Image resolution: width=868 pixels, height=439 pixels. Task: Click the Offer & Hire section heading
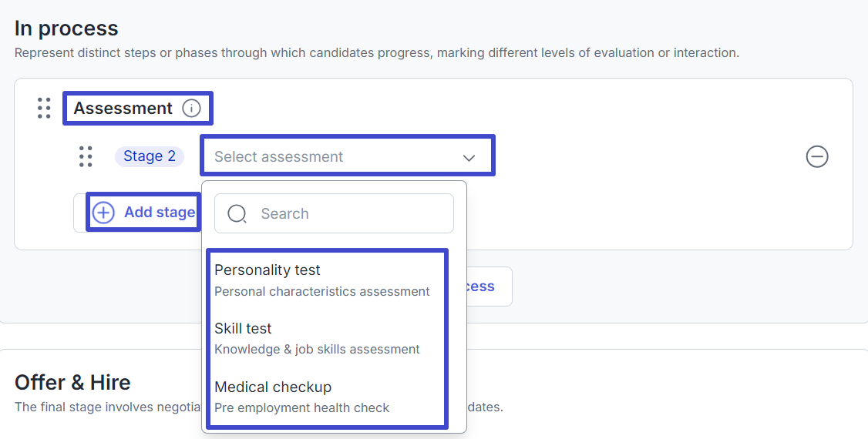tap(72, 383)
